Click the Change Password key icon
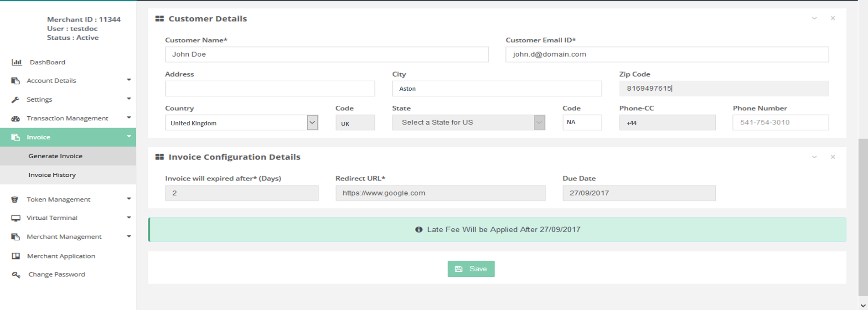The width and height of the screenshot is (868, 310). tap(16, 274)
